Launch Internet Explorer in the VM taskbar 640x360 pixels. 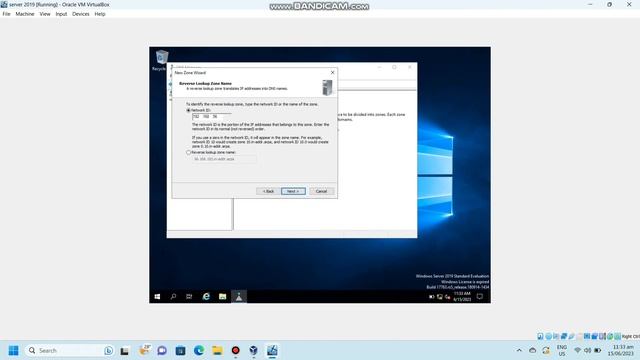pyautogui.click(x=206, y=297)
